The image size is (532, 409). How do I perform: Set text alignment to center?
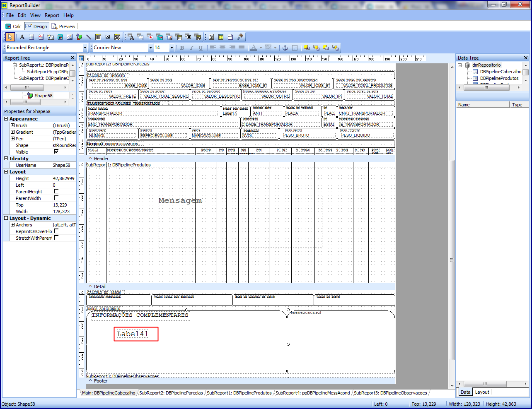[222, 48]
